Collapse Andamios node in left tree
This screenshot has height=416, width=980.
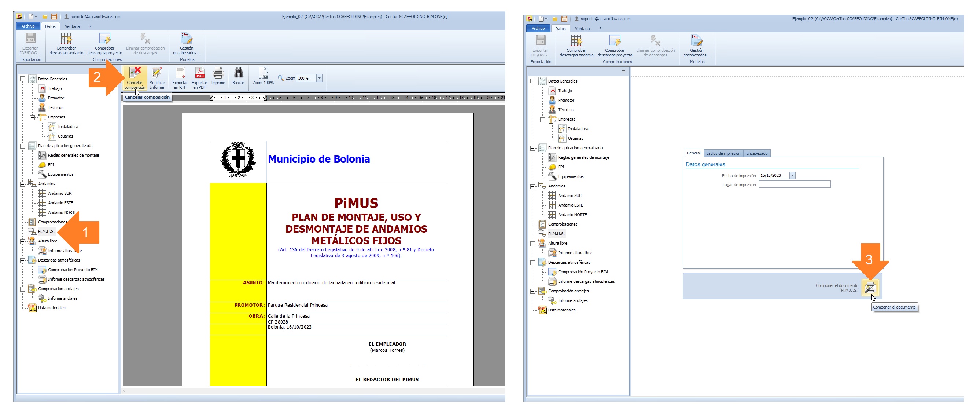coord(22,184)
